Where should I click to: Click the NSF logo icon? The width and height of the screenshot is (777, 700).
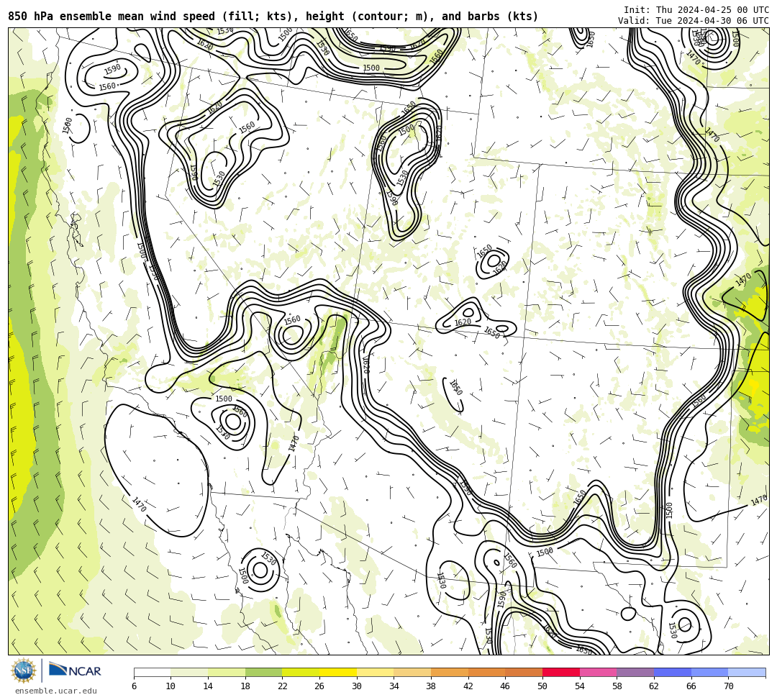point(24,671)
